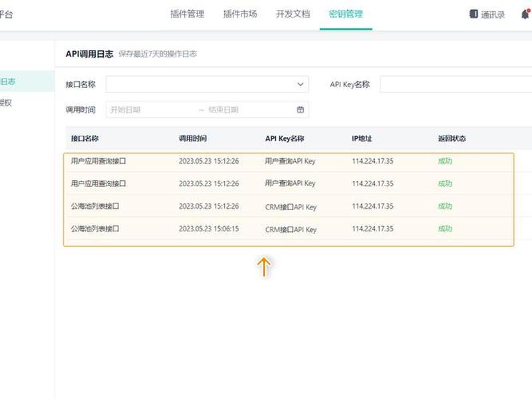Open the 插件管理 tab
Image resolution: width=532 pixels, height=399 pixels.
pyautogui.click(x=187, y=14)
